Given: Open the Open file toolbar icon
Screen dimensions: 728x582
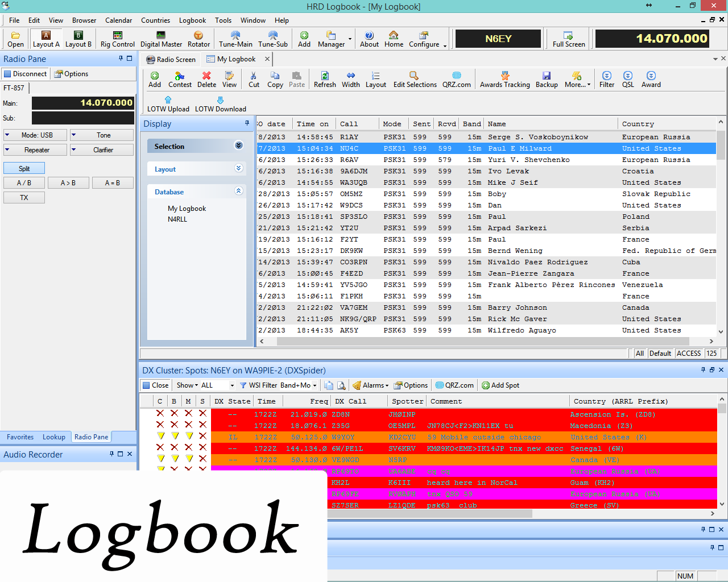Looking at the screenshot, I should 16,39.
